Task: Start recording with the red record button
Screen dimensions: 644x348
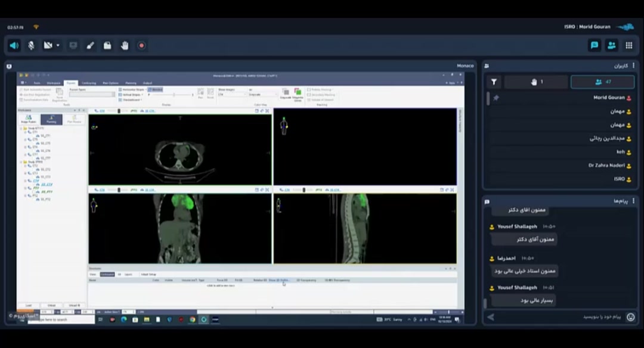Action: pos(142,45)
